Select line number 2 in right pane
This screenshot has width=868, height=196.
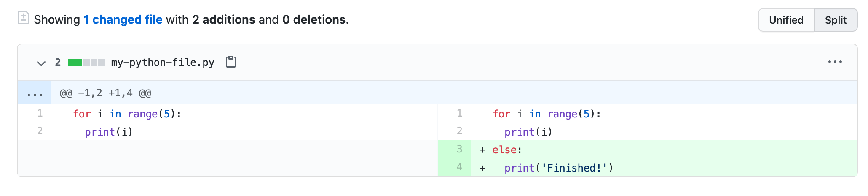(459, 131)
